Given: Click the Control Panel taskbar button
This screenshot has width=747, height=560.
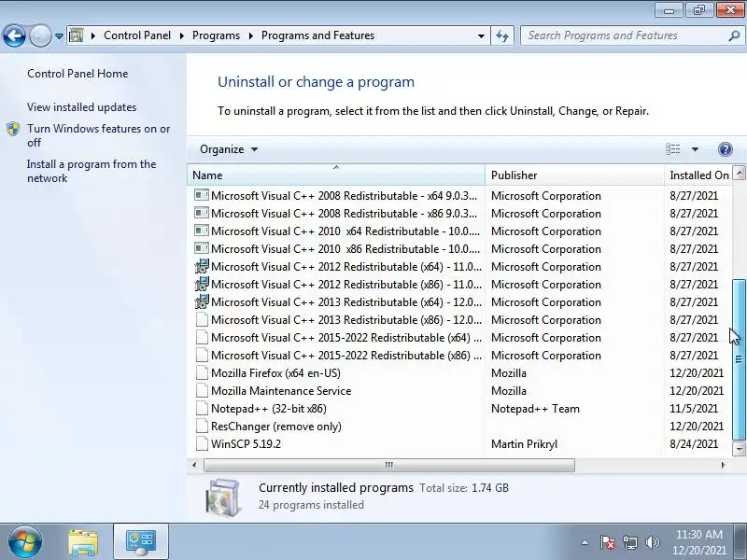Looking at the screenshot, I should pyautogui.click(x=141, y=542).
